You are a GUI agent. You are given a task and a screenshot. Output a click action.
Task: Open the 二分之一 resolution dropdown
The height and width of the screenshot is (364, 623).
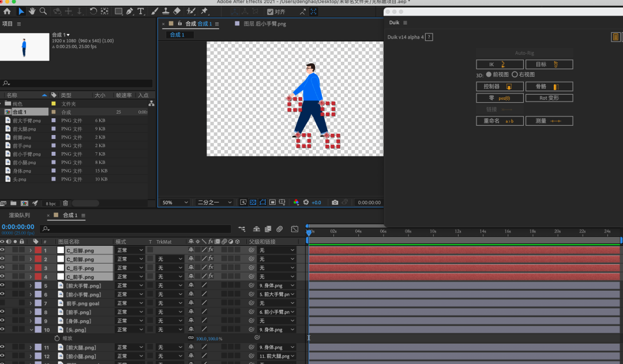click(215, 202)
